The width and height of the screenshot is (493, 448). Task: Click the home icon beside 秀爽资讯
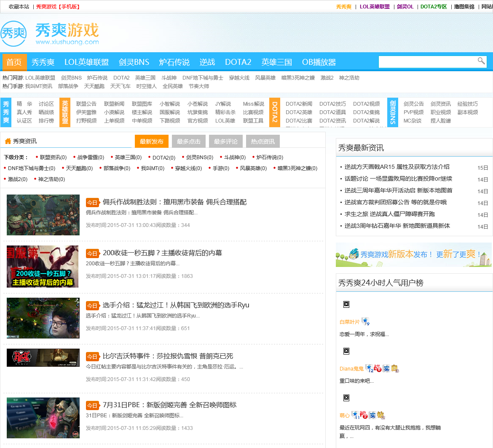(8, 141)
